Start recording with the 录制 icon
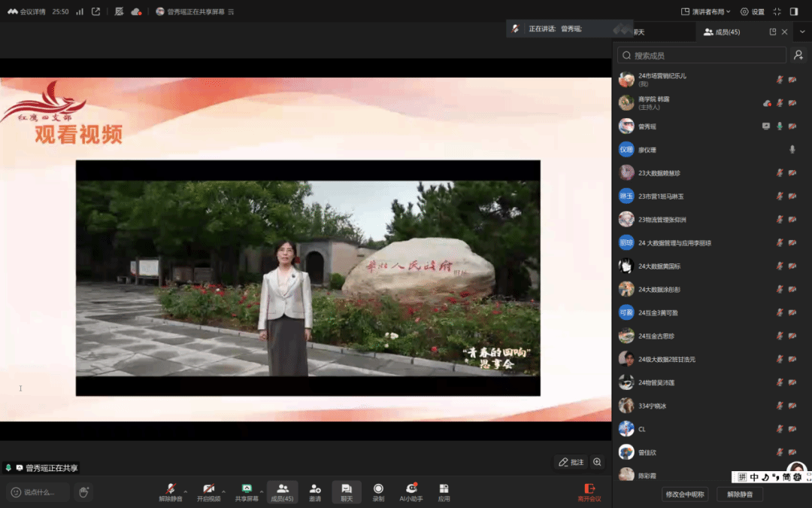This screenshot has height=508, width=812. [x=378, y=490]
